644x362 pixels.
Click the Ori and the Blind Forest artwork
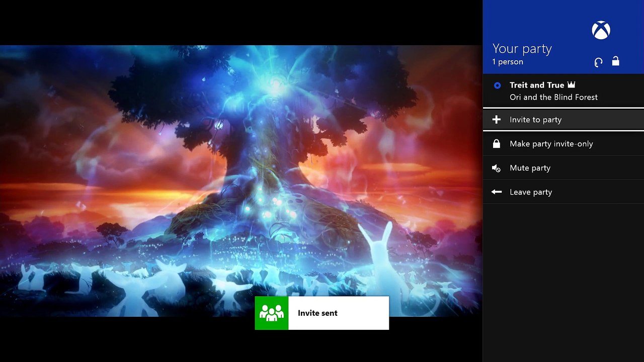pyautogui.click(x=241, y=181)
